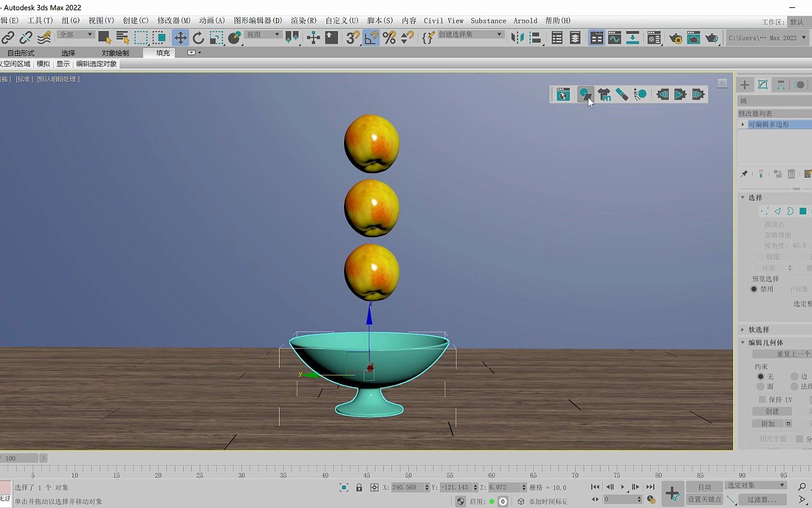Open the MassFX world parameters
The image size is (812, 508).
(562, 94)
